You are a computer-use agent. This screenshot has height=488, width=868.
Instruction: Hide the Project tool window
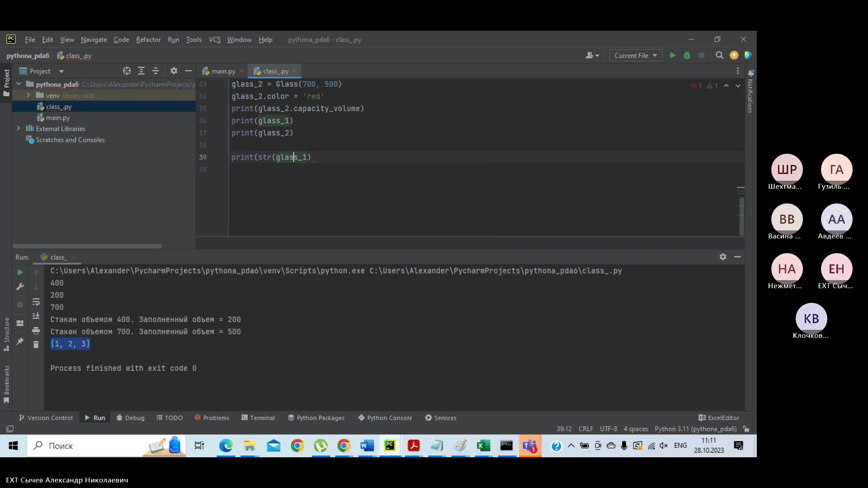click(188, 71)
